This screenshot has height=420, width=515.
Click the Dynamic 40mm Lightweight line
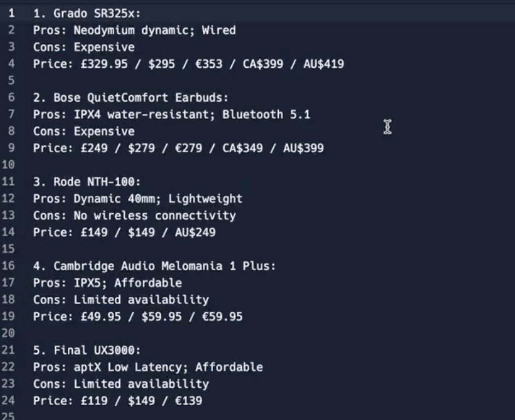[x=138, y=199]
